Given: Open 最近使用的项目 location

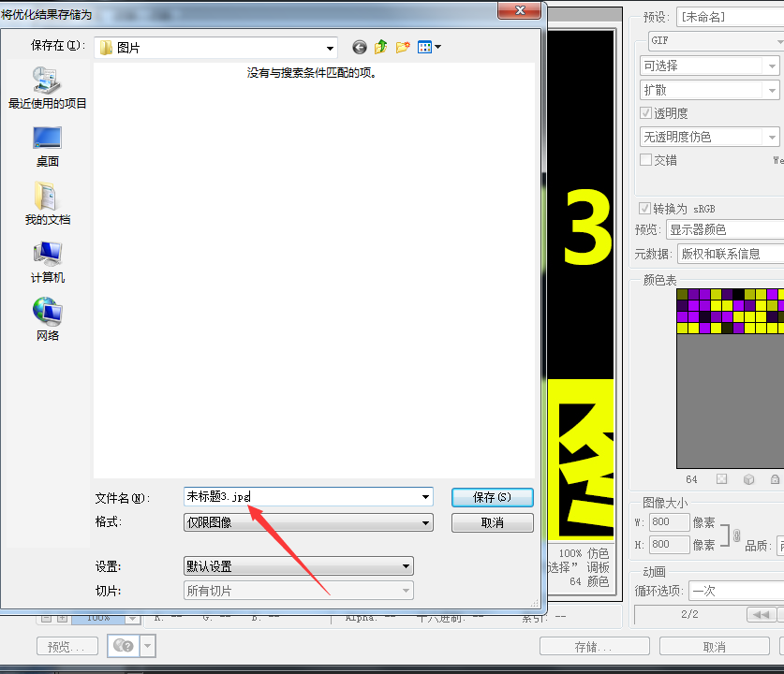Looking at the screenshot, I should (48, 88).
